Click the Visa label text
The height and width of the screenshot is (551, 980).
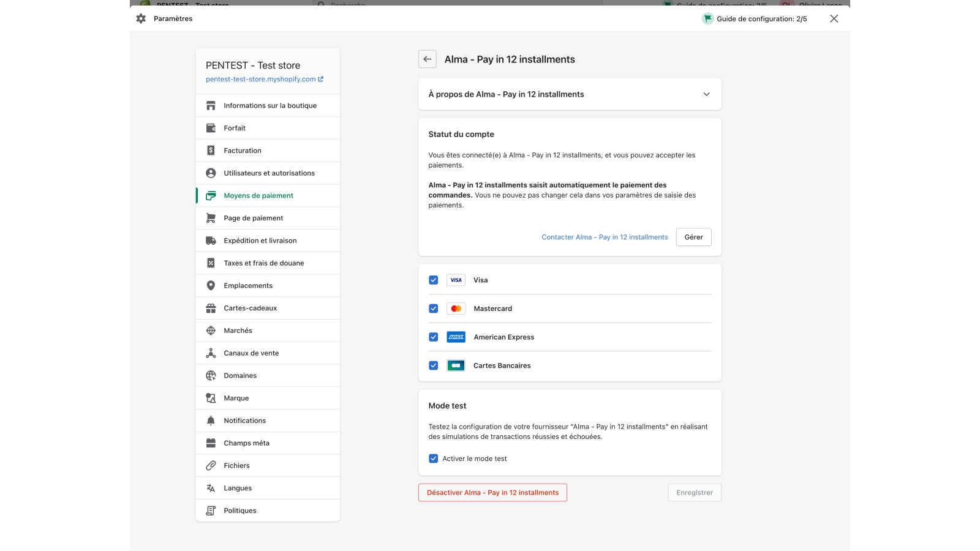[x=481, y=280]
